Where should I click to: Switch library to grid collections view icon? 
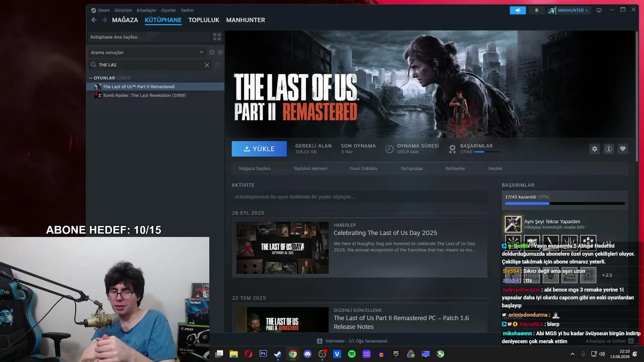217,37
